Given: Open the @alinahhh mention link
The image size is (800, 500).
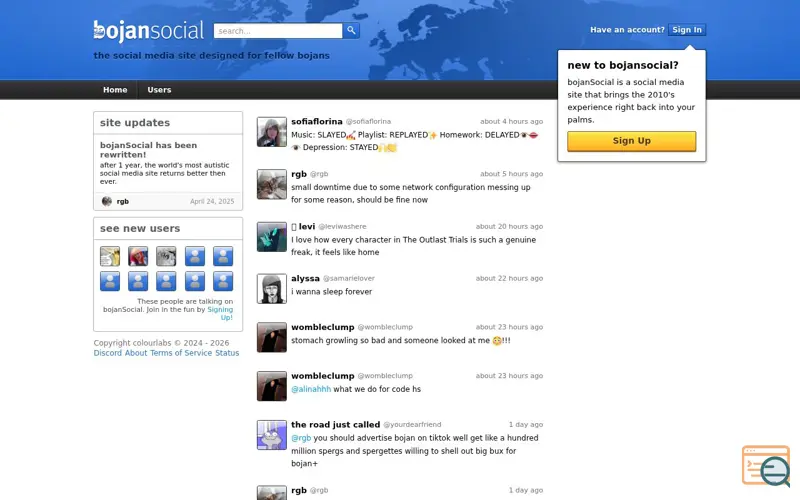Looking at the screenshot, I should [311, 389].
